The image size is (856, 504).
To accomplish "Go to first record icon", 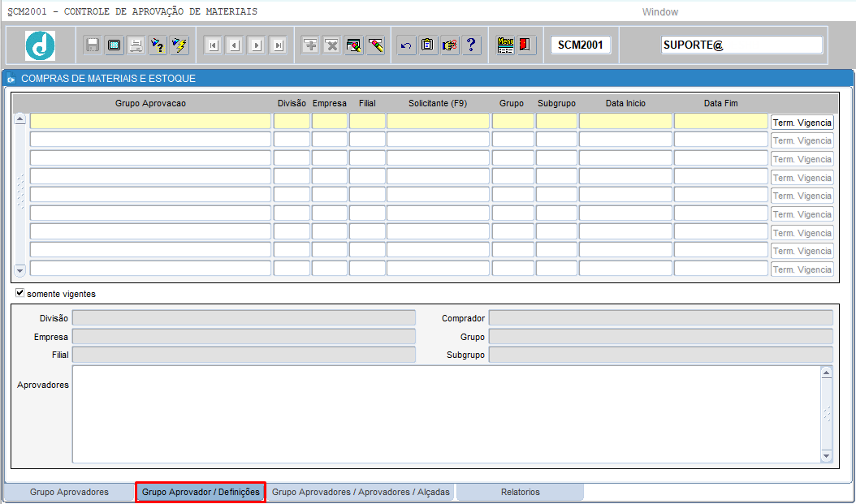I will (x=213, y=45).
